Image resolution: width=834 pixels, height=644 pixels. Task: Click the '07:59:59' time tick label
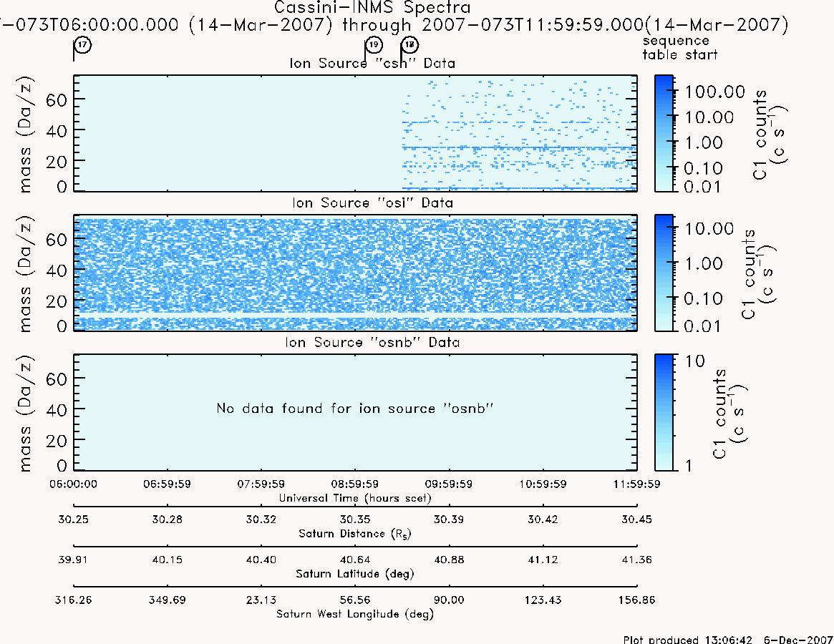pyautogui.click(x=261, y=484)
